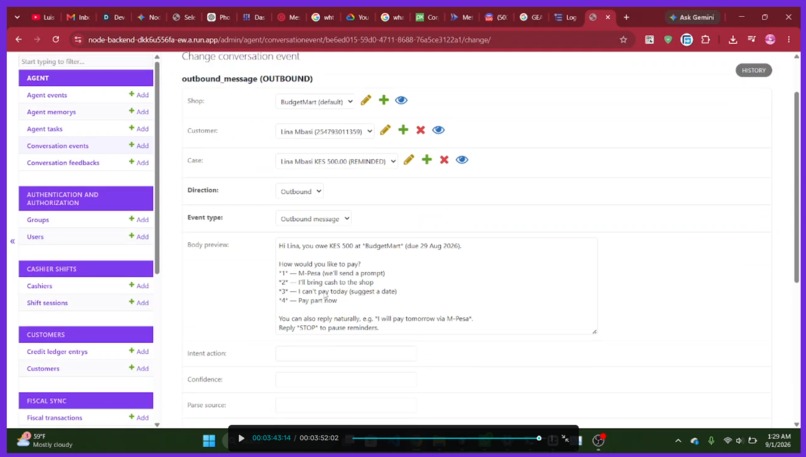This screenshot has width=806, height=457.
Task: Add a new Fiscal transaction
Action: point(139,417)
